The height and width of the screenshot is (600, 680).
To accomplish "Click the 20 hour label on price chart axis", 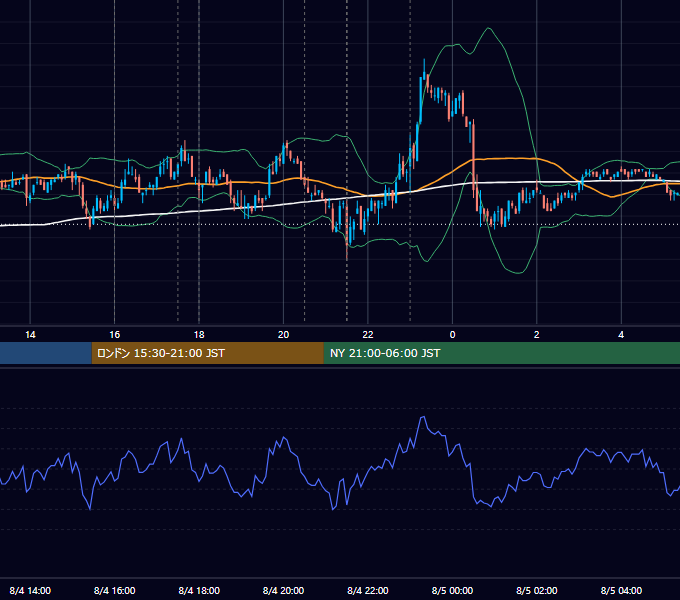I will point(283,335).
